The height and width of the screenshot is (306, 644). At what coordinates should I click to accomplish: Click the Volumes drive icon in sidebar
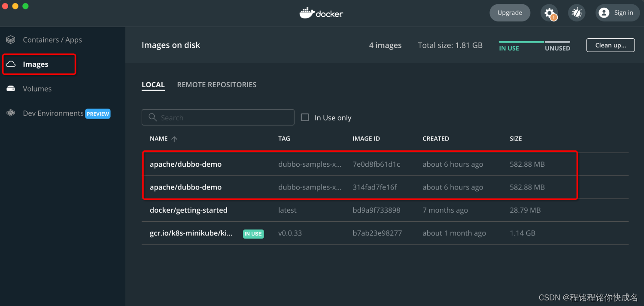point(11,89)
